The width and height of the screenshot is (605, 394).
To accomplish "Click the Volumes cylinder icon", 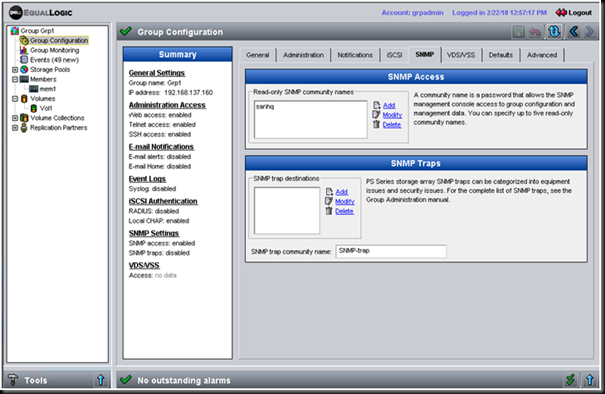I will pos(24,98).
